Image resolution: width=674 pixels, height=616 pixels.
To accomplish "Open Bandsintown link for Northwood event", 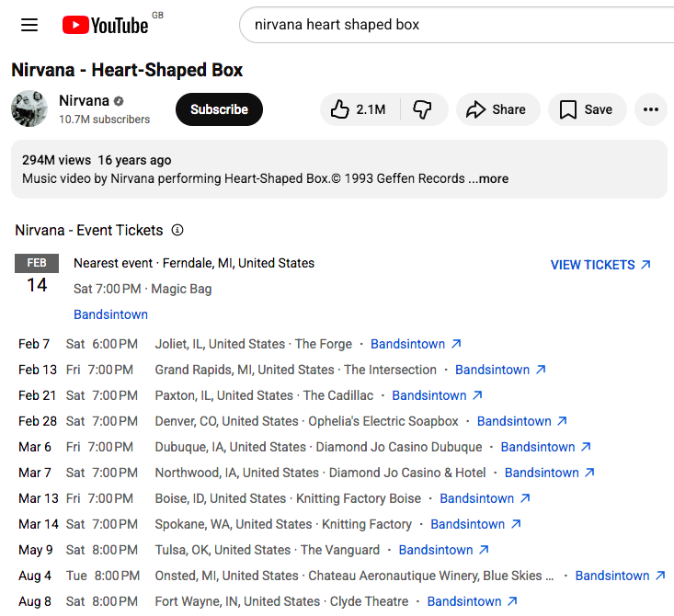I will point(550,473).
